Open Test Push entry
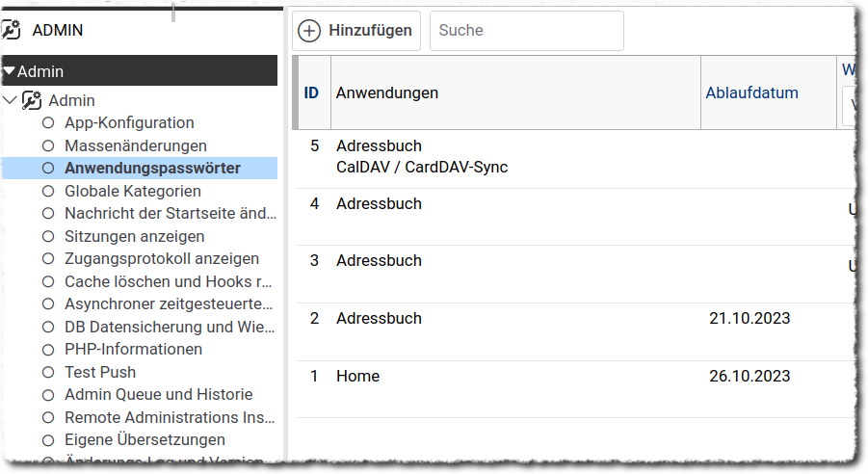Screen dimensions: 868x474 coord(100,372)
